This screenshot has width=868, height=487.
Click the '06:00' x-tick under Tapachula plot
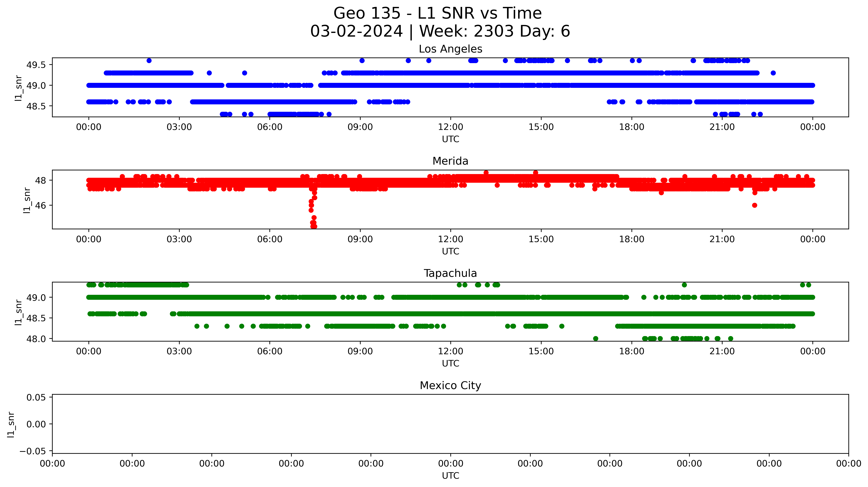tap(270, 351)
